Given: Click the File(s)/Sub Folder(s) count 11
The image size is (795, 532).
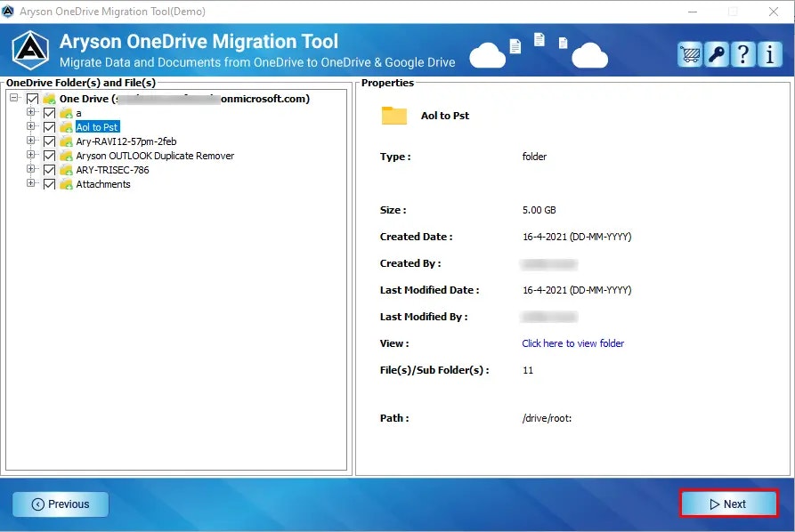Looking at the screenshot, I should (x=528, y=370).
